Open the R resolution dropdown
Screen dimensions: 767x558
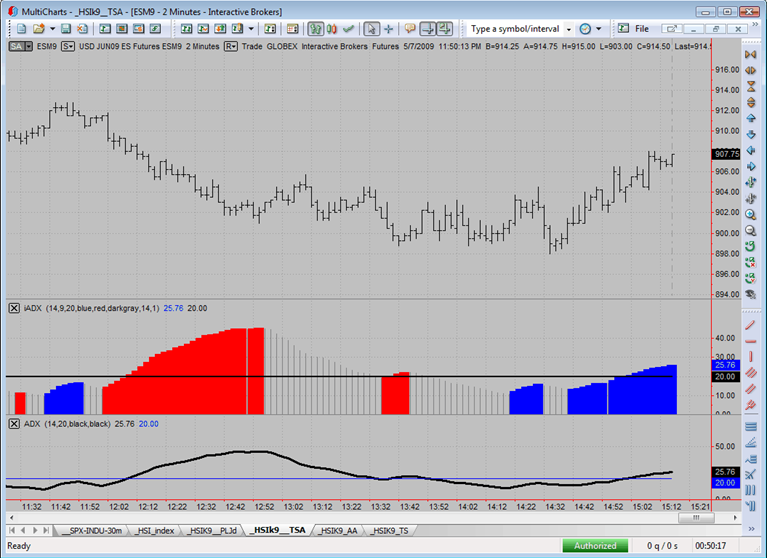230,46
